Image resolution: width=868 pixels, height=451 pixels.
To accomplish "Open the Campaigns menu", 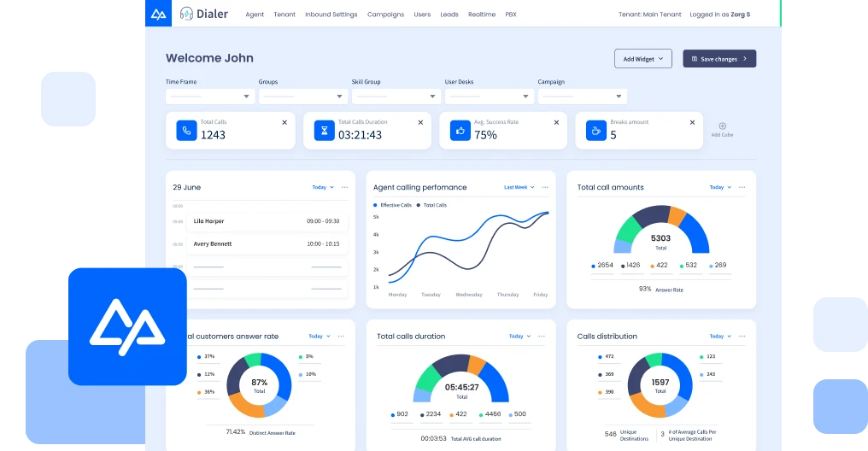I will click(x=386, y=15).
